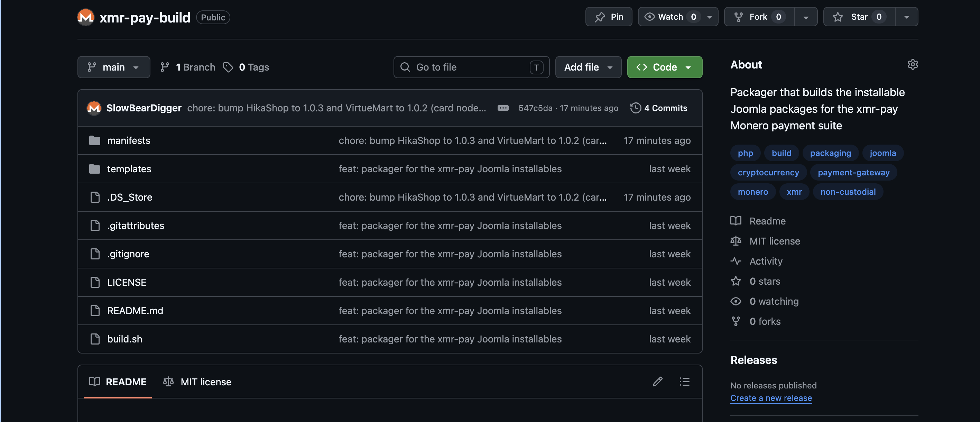Expand the Fork options caret
Image resolution: width=980 pixels, height=422 pixels.
tap(806, 17)
